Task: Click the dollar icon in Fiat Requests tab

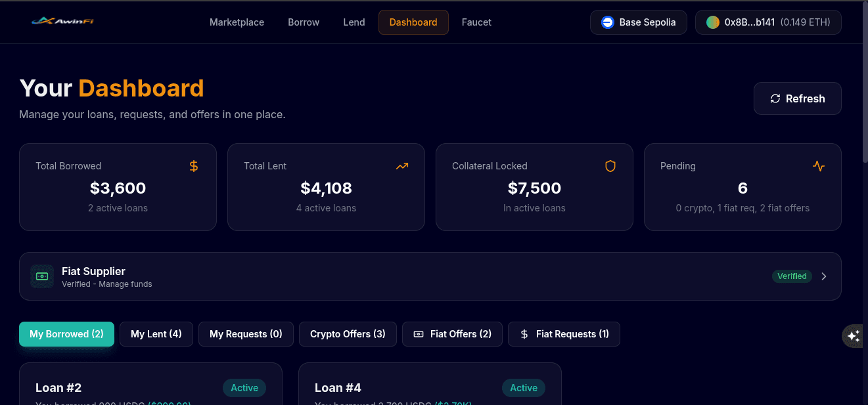Action: point(524,334)
